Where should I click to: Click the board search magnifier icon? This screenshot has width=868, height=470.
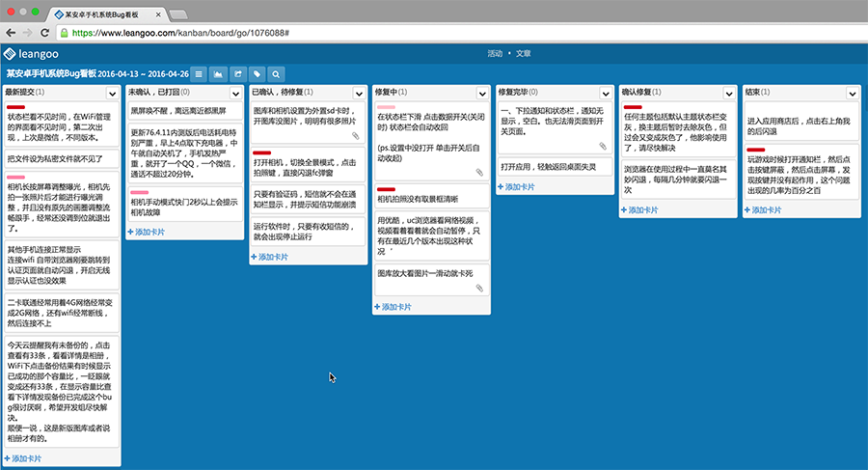(x=276, y=73)
